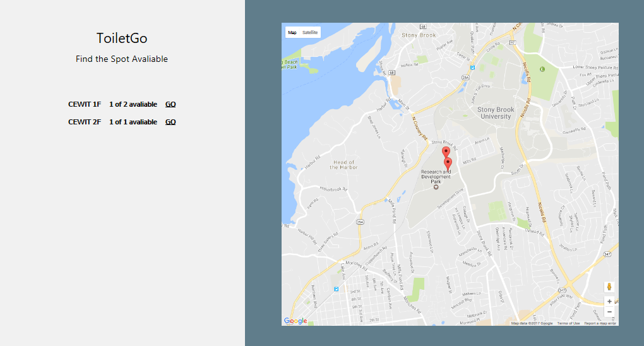Click GO link for CEWIT 2F
644x346 pixels.
coord(170,122)
